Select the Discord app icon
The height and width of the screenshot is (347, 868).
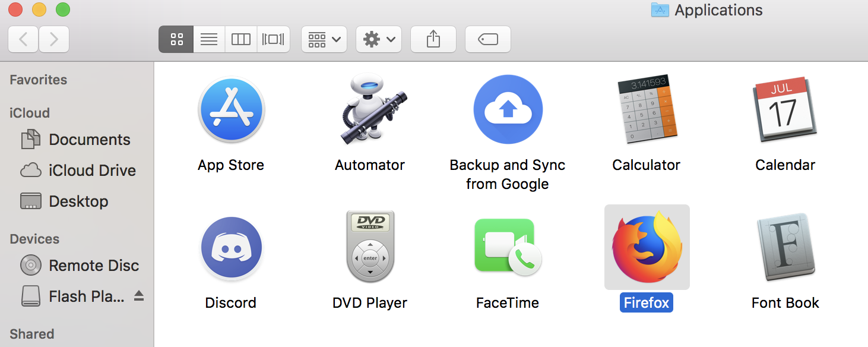tap(231, 248)
